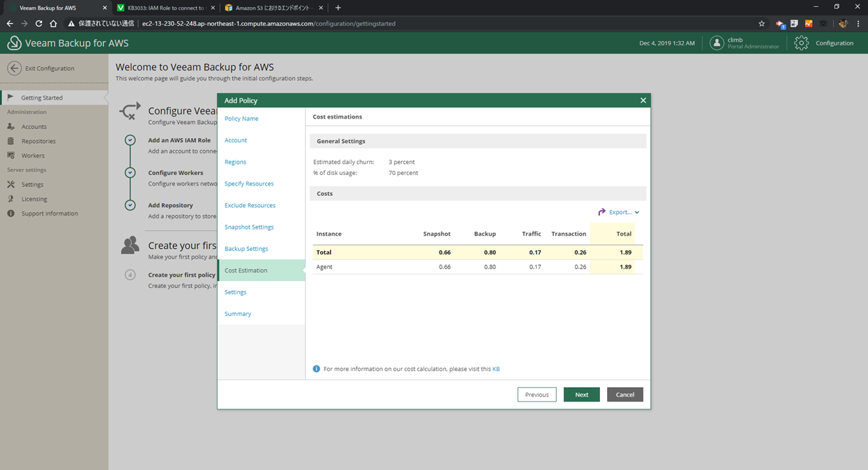Click the Chrome profile avatar
Image resolution: width=868 pixels, height=470 pixels.
[843, 23]
